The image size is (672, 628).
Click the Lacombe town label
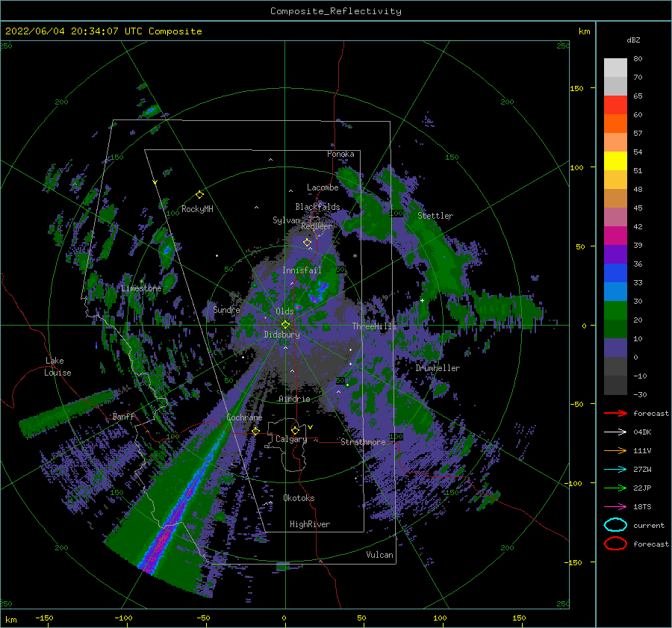[x=323, y=187]
